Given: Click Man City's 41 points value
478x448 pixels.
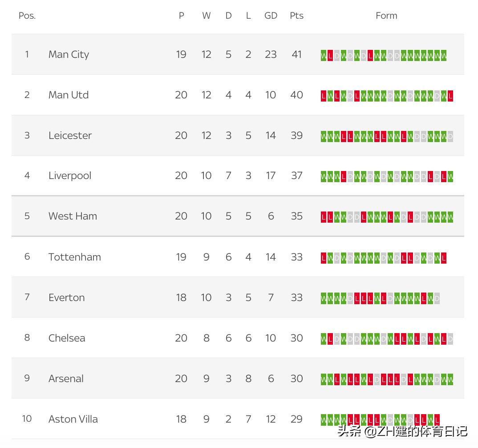Looking at the screenshot, I should (296, 54).
